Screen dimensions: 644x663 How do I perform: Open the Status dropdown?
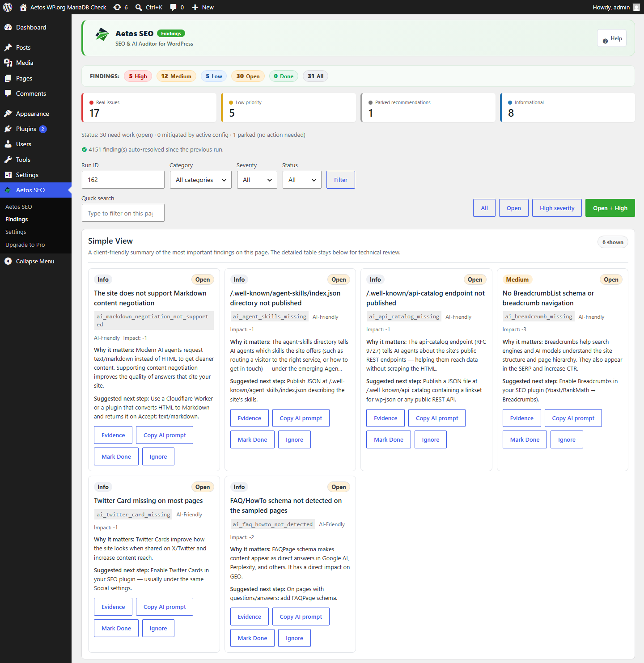pyautogui.click(x=302, y=180)
